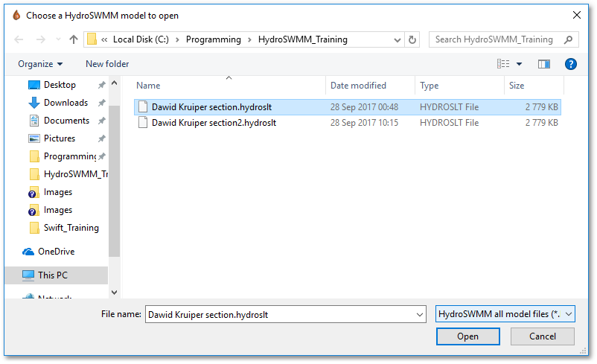This screenshot has width=597, height=364.
Task: Toggle the preview pane
Action: pos(543,64)
